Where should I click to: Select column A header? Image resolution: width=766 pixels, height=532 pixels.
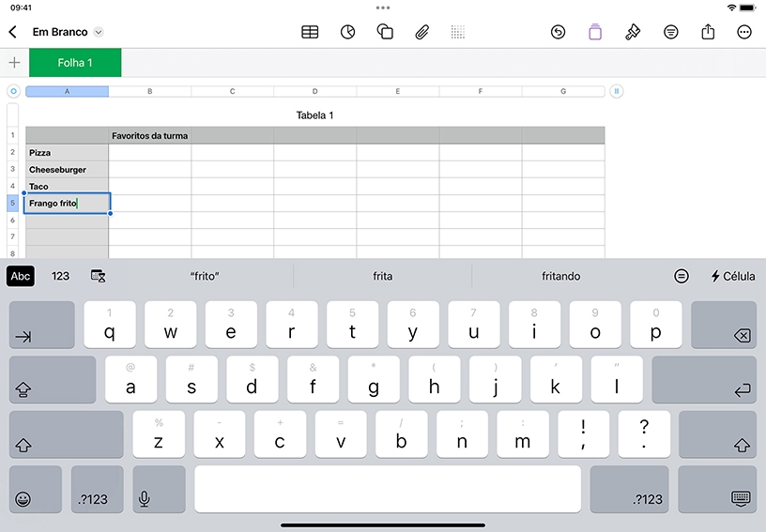[x=67, y=91]
